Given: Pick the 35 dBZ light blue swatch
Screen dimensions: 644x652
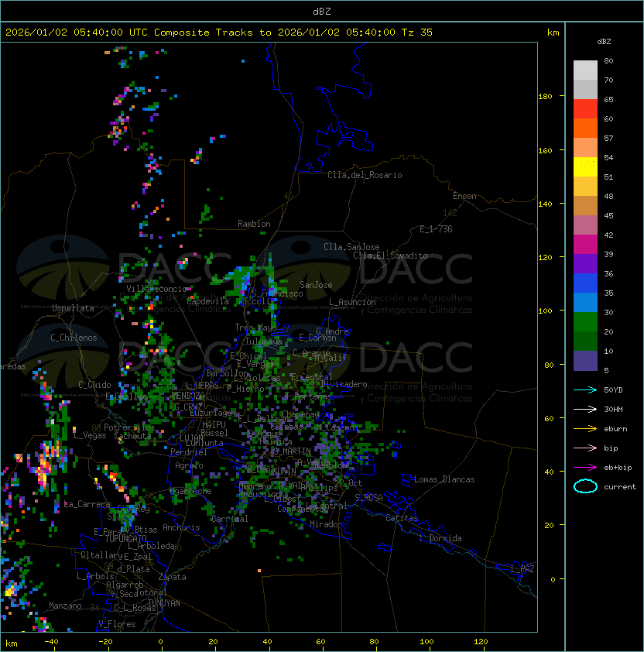Looking at the screenshot, I should pos(585,302).
